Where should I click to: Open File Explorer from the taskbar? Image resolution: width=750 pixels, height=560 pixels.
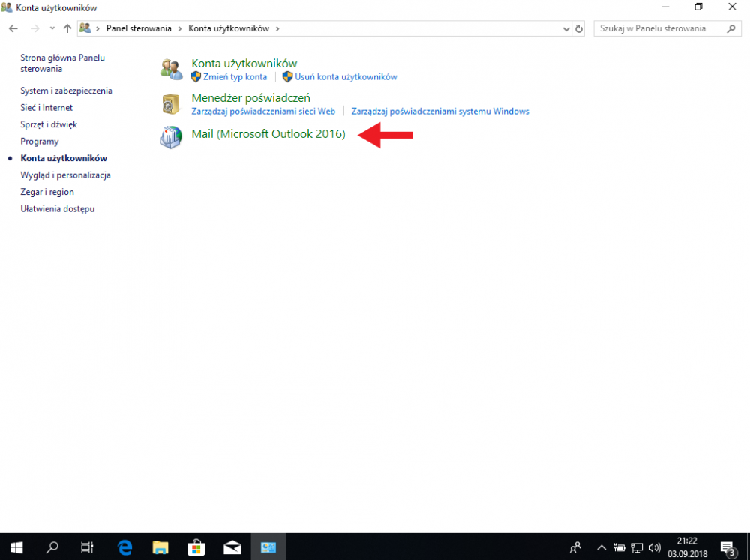pyautogui.click(x=160, y=547)
